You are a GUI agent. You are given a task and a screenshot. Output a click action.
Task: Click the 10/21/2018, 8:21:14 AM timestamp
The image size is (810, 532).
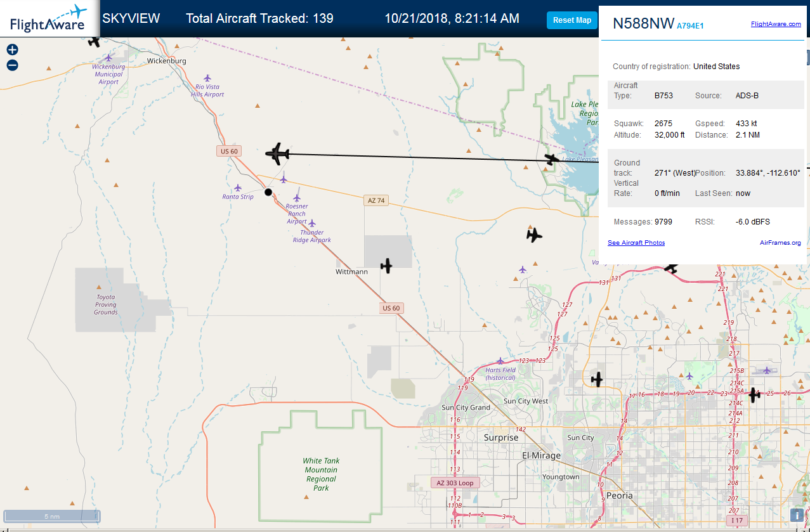tap(452, 18)
